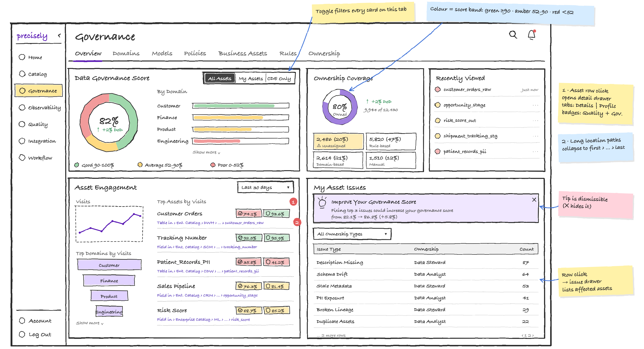The height and width of the screenshot is (349, 644).
Task: Click Risk Score governance badge 85.2%
Action: [x=276, y=310]
